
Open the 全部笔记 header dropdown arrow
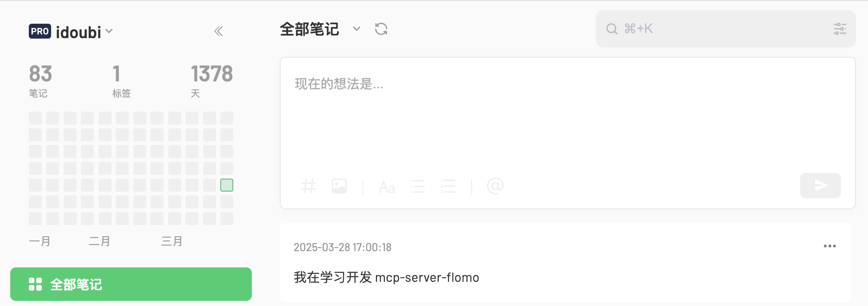click(356, 29)
